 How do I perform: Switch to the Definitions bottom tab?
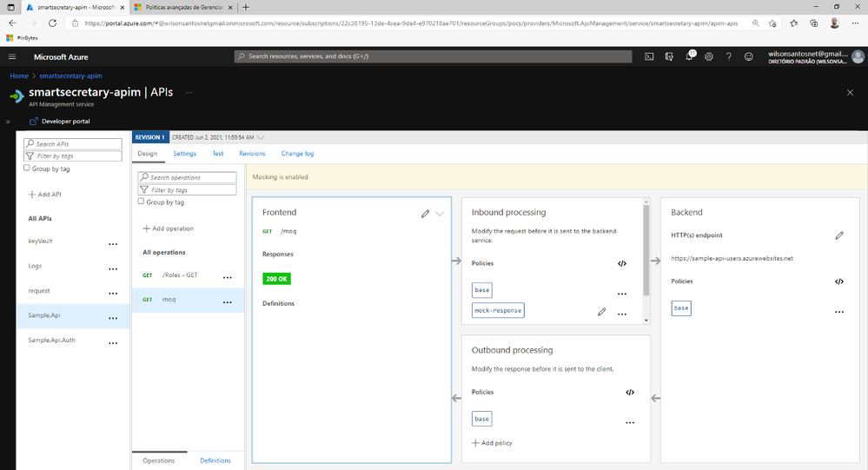click(215, 460)
